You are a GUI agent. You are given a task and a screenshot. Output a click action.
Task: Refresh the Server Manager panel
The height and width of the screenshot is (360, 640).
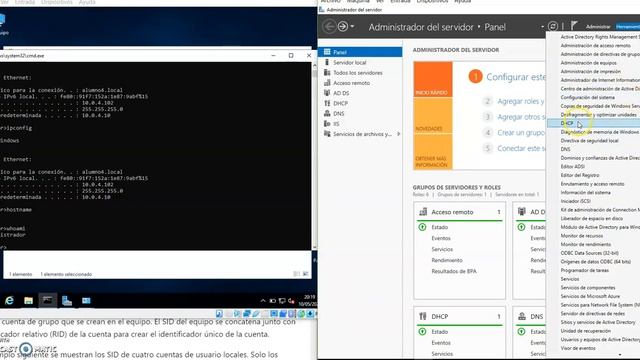[553, 26]
